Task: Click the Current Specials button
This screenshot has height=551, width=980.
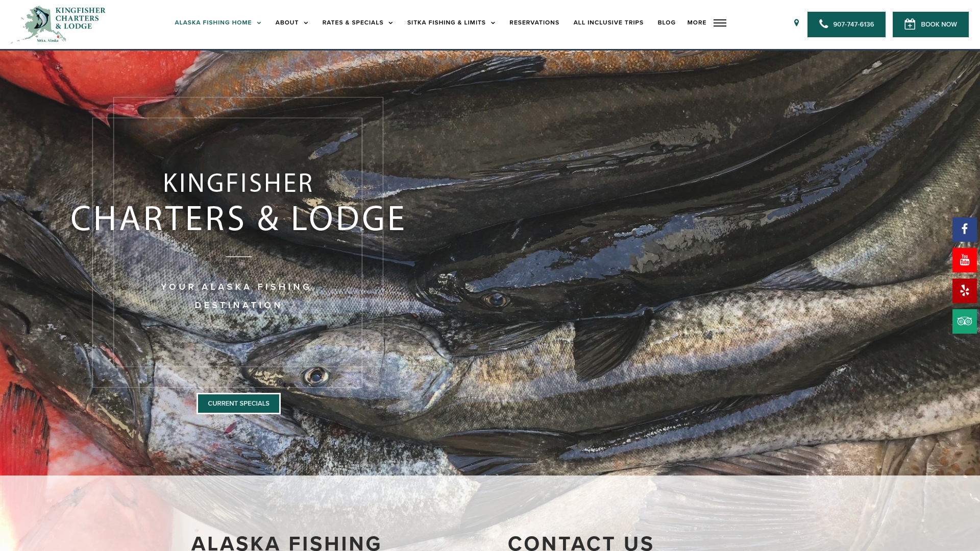Action: click(x=238, y=404)
